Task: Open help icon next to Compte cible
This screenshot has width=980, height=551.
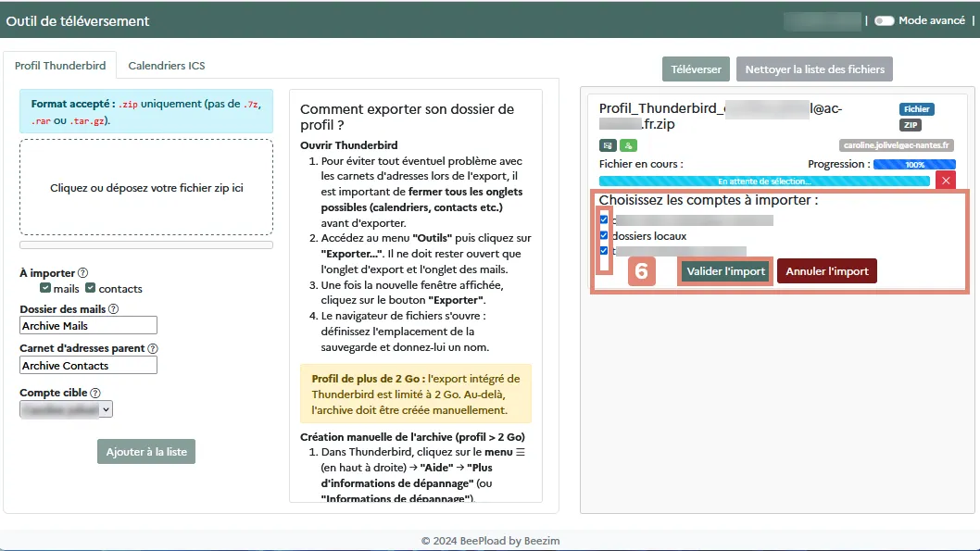Action: 95,393
